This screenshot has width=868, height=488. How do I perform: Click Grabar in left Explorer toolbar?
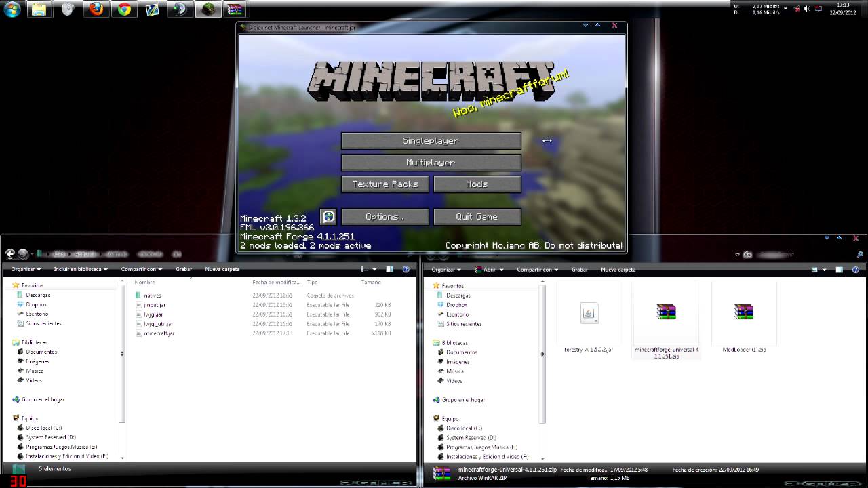[x=184, y=269]
